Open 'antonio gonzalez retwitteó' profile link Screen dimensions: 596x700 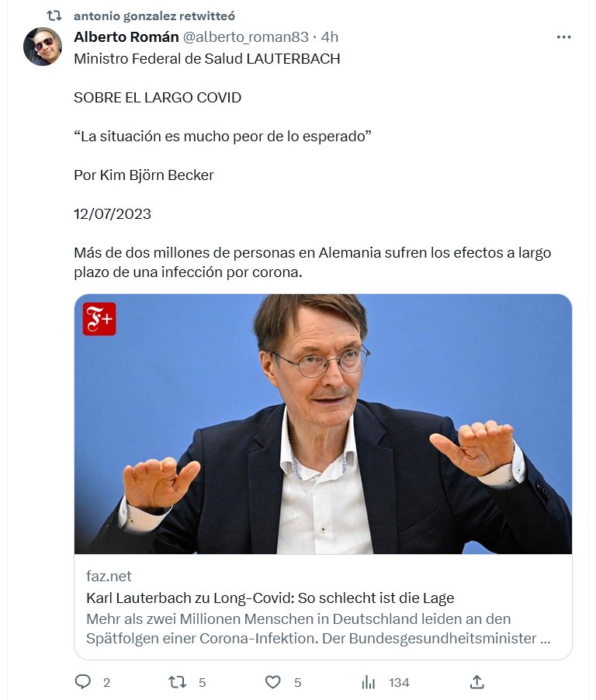(154, 16)
